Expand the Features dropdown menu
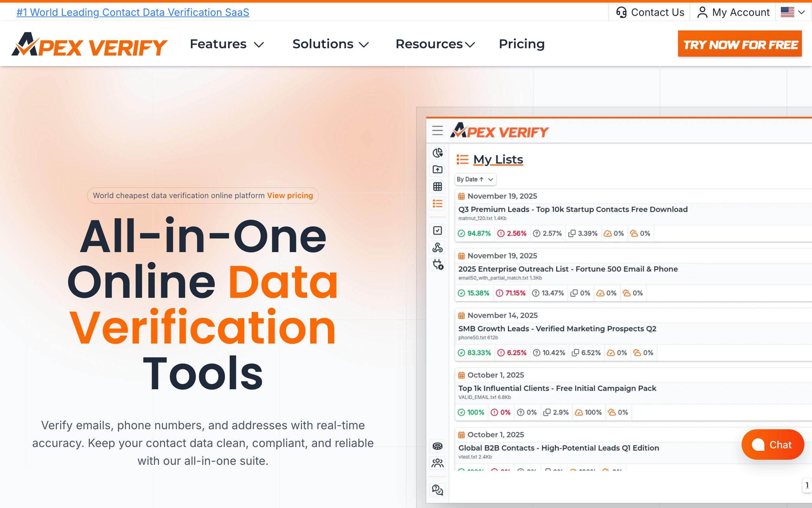The width and height of the screenshot is (812, 508). (227, 44)
